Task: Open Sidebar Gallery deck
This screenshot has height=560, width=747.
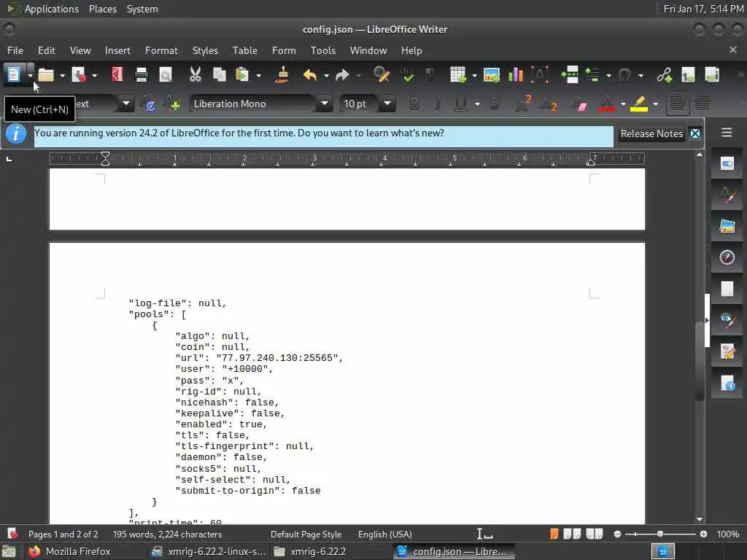Action: (727, 226)
